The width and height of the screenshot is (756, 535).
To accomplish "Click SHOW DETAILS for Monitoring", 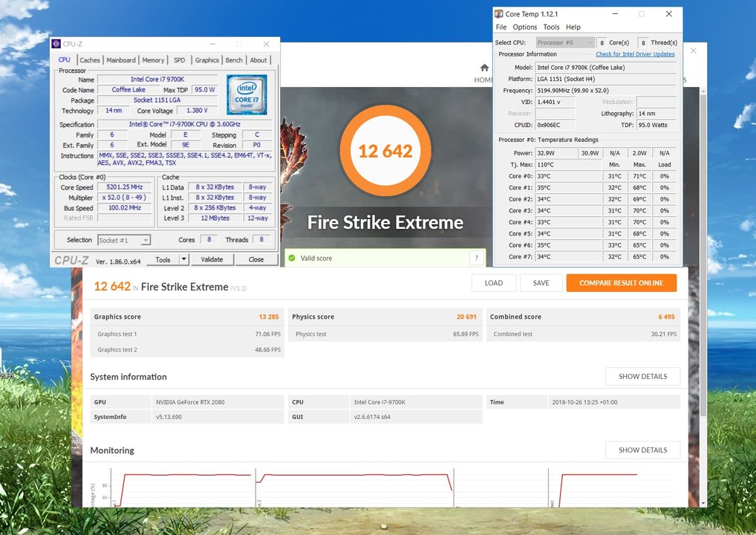I will 642,450.
